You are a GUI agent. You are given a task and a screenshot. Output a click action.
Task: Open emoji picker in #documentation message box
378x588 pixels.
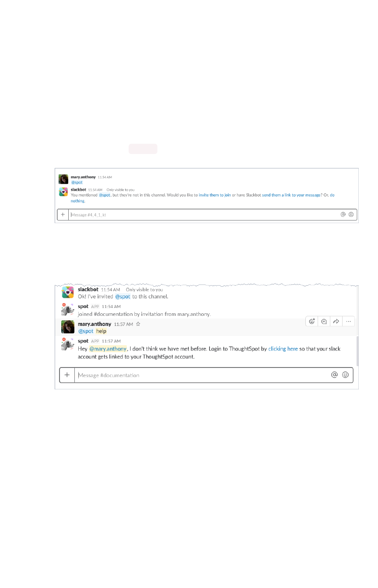pos(345,375)
